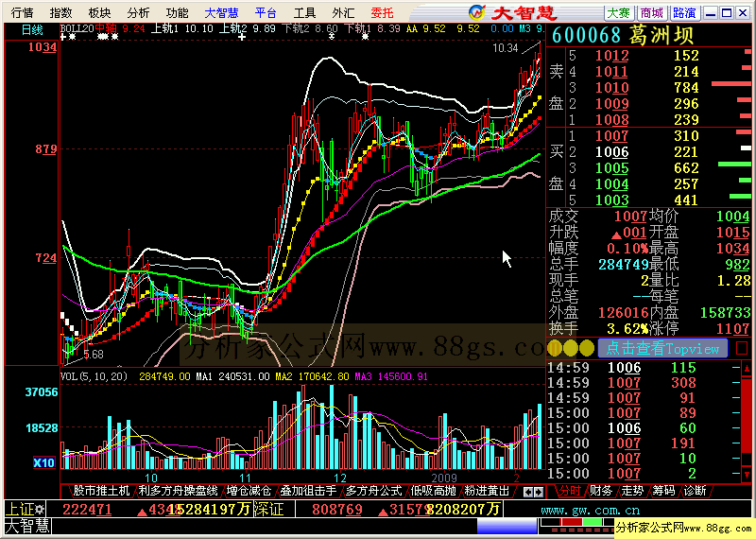
Task: Click 涨停 value 1107
Action: 733,329
